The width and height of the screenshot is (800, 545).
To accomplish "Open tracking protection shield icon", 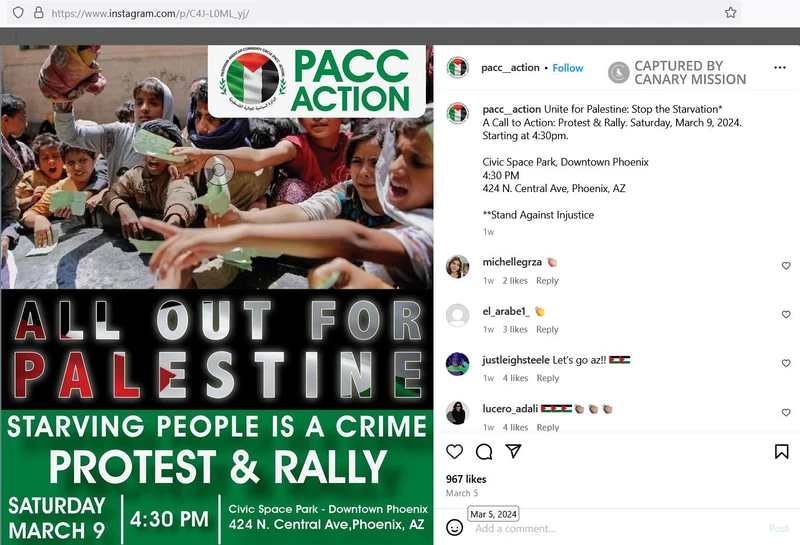I will click(18, 13).
